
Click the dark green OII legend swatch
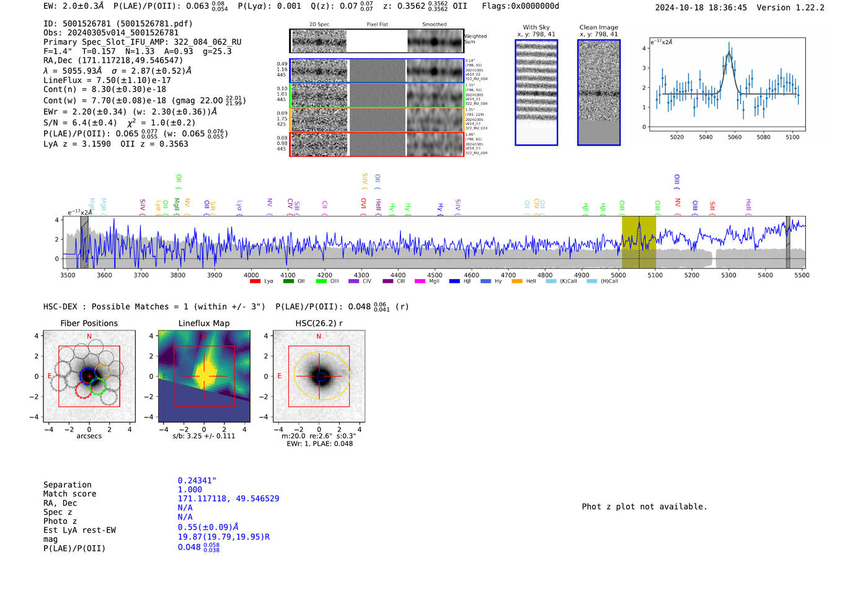pyautogui.click(x=288, y=281)
